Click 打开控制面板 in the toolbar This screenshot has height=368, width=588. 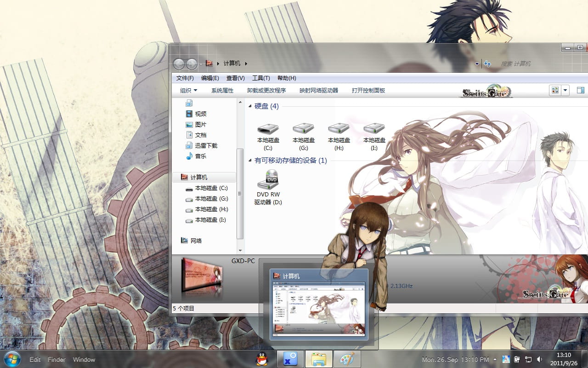point(368,91)
